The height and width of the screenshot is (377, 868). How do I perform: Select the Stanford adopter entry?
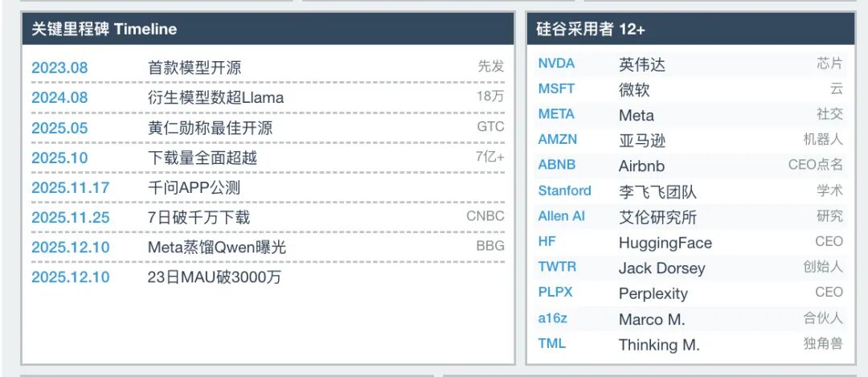[565, 191]
